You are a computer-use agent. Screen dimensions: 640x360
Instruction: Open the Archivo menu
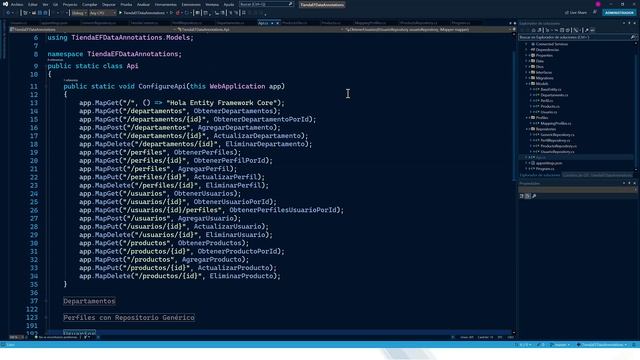pyautogui.click(x=17, y=4)
